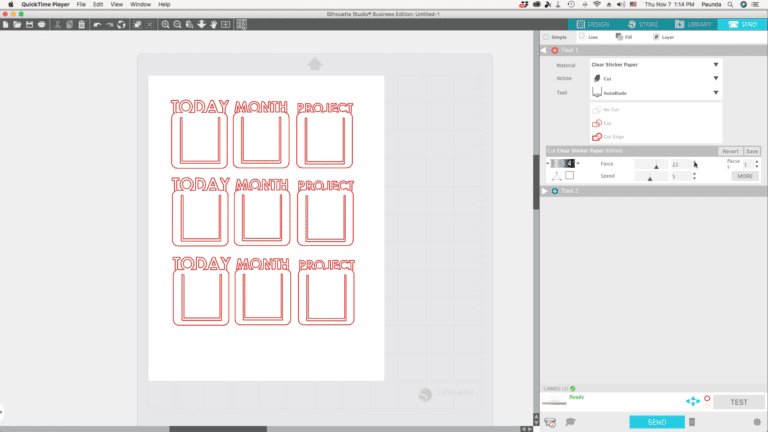Screen dimensions: 768x432
Task: Save the document with the disk icon
Action: (x=29, y=24)
